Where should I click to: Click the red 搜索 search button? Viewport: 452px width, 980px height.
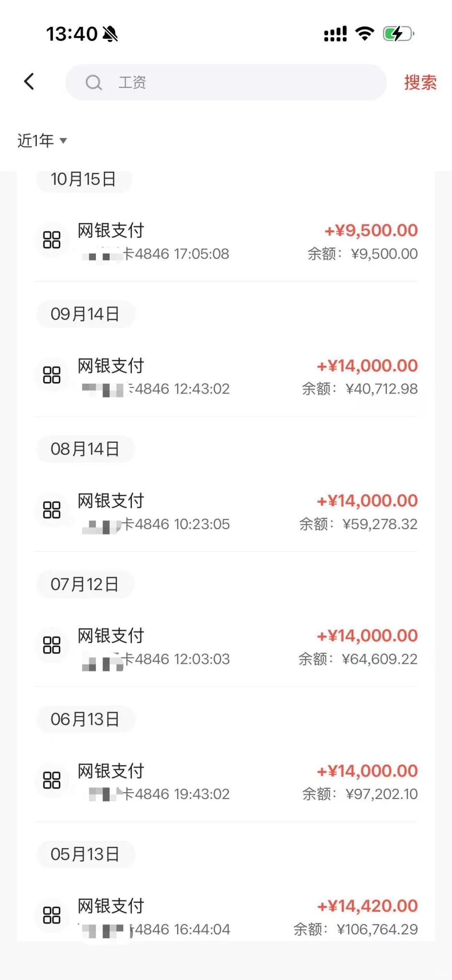click(x=420, y=82)
